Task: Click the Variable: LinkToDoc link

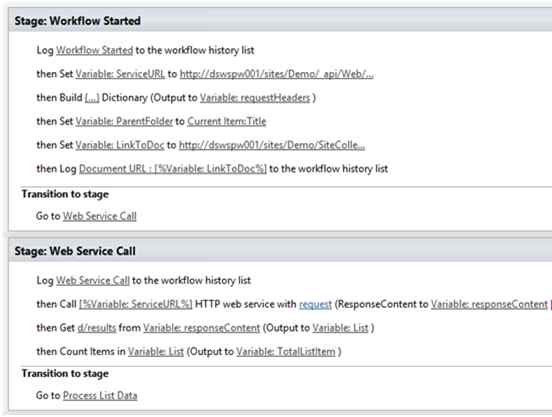Action: (x=120, y=145)
